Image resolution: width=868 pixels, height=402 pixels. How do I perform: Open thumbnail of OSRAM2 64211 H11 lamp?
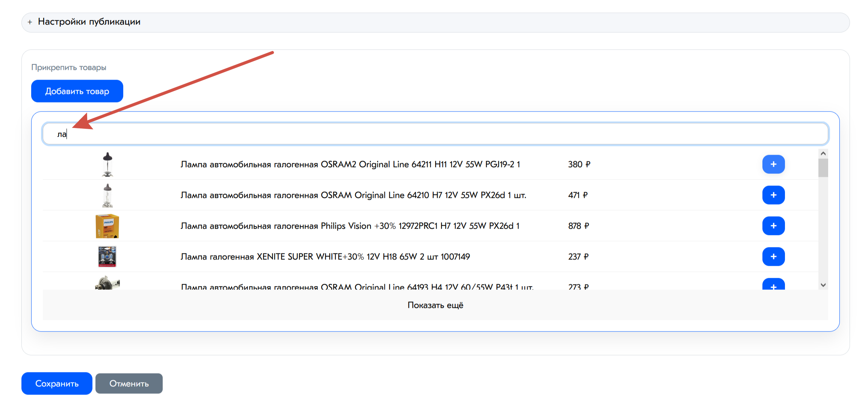pos(107,164)
